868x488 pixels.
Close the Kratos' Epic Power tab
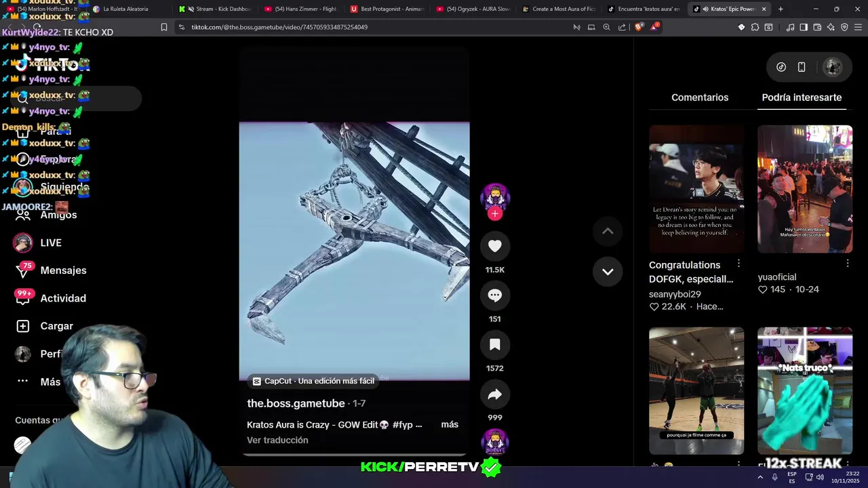point(764,9)
